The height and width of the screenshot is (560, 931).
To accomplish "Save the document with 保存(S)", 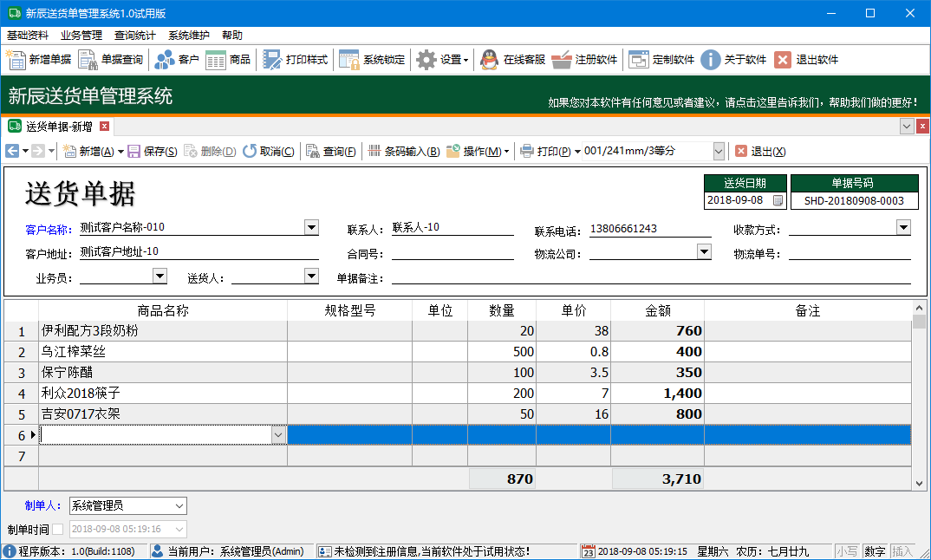I will (x=153, y=152).
